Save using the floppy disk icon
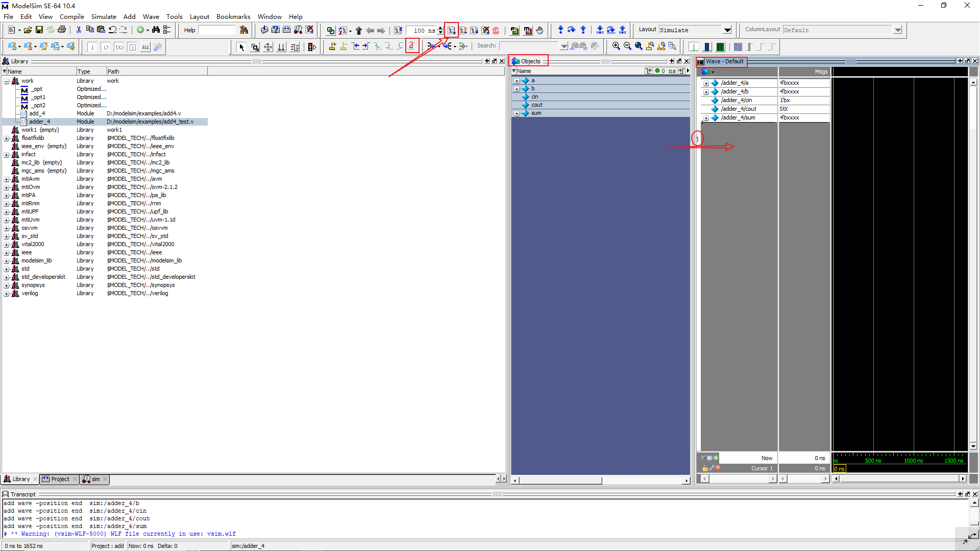Viewport: 980px width, 551px height. 39,30
